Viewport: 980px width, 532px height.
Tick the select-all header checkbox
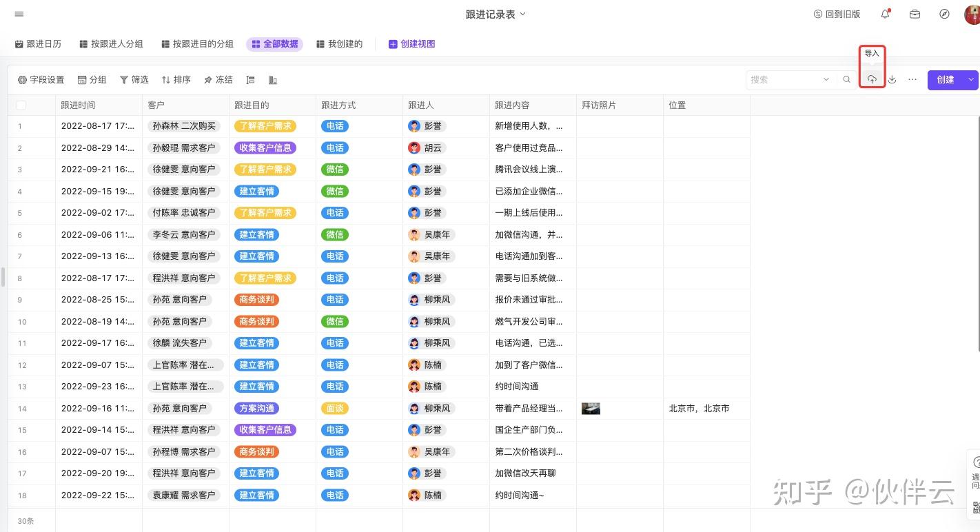coord(21,105)
